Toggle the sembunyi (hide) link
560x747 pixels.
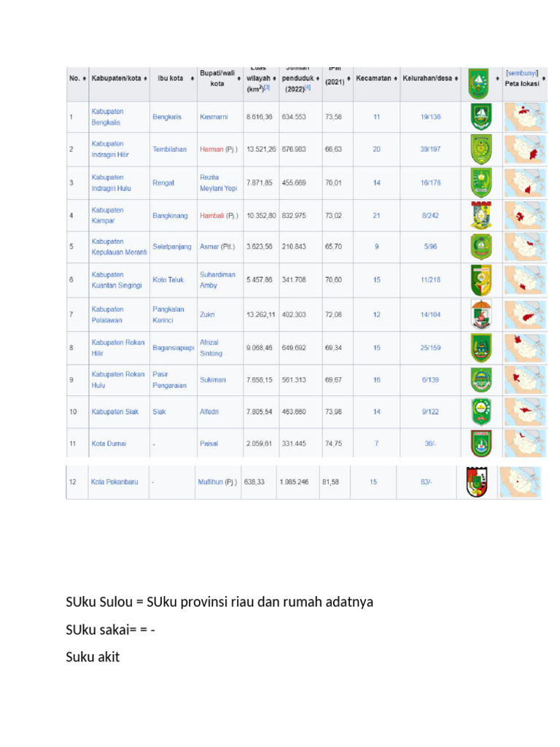point(522,73)
